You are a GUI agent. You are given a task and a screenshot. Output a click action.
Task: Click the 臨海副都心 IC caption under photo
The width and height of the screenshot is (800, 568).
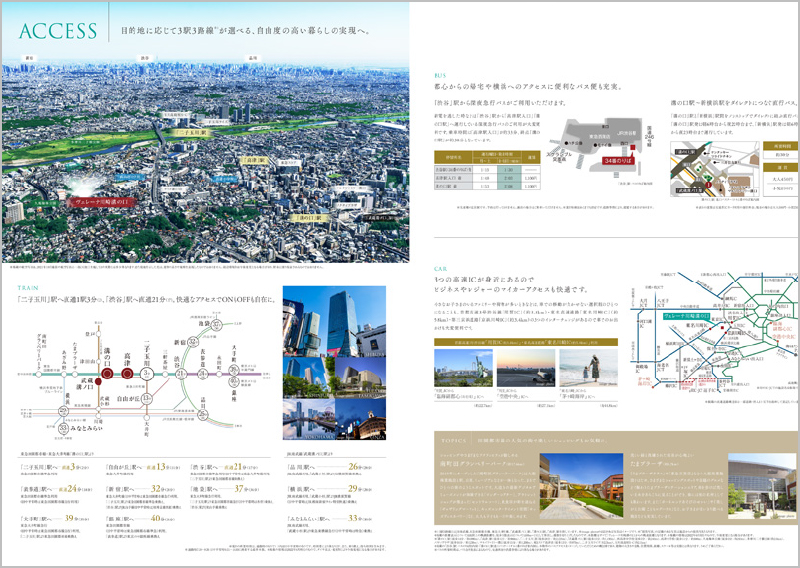459,397
